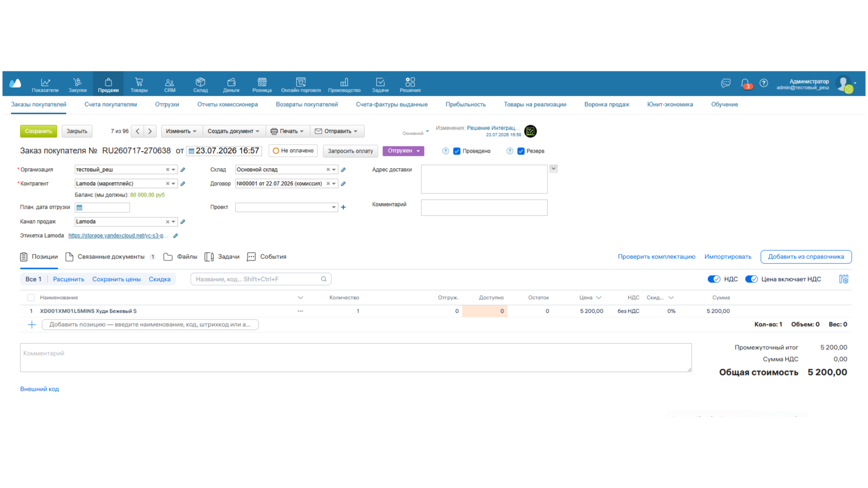The width and height of the screenshot is (868, 488).
Task: Uncheck the Резерв checkbox
Action: pos(521,151)
